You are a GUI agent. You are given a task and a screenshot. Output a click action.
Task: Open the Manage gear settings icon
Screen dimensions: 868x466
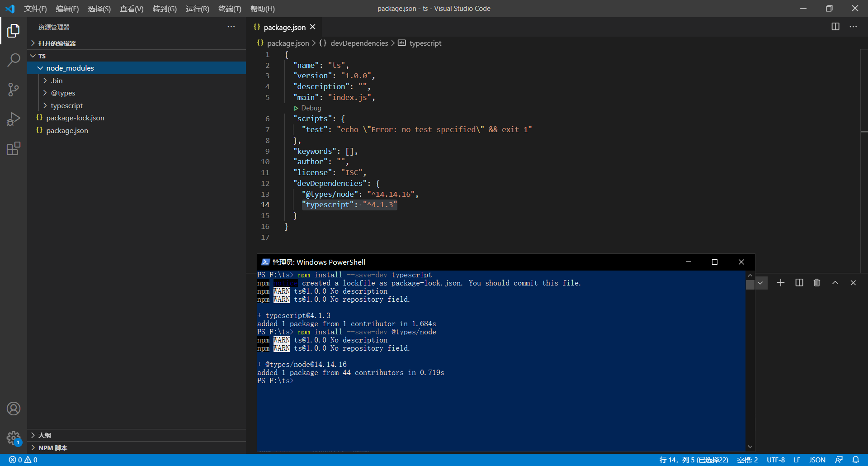[x=14, y=438]
